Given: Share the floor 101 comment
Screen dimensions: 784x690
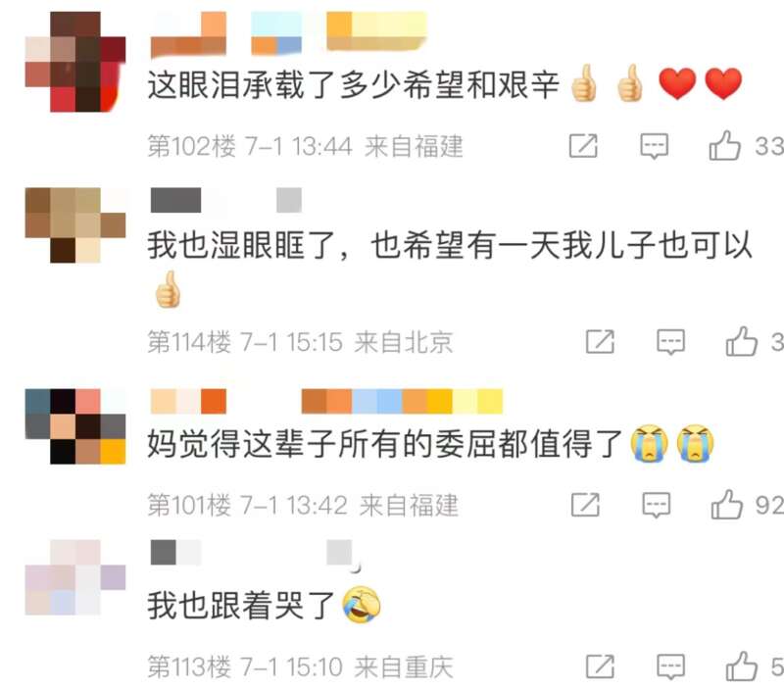Looking at the screenshot, I should (x=585, y=505).
